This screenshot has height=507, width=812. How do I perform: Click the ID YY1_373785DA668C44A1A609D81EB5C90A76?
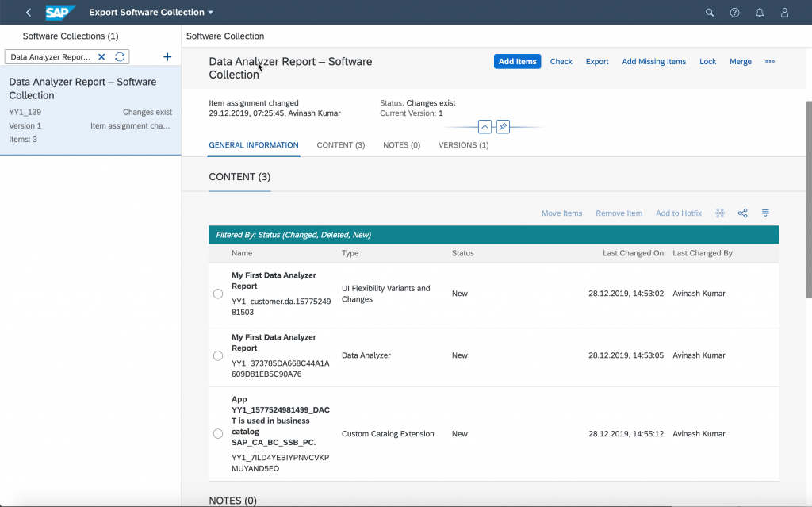point(280,369)
